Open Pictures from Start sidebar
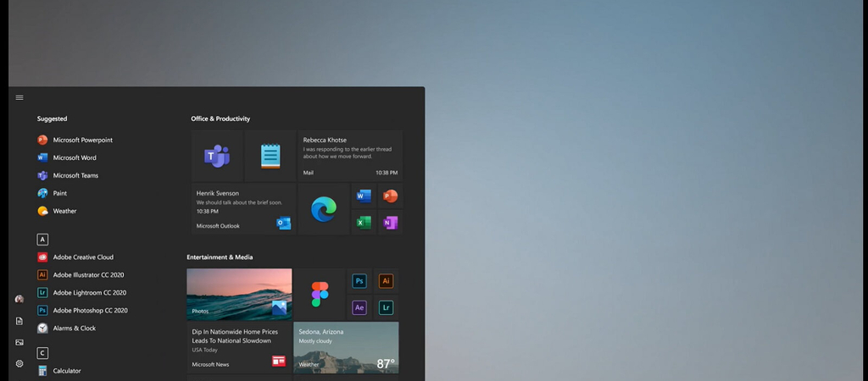 19,342
